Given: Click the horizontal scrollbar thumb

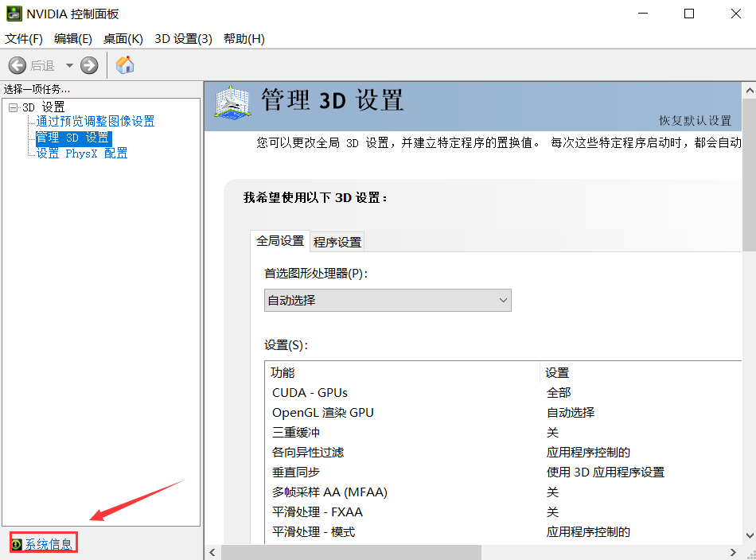Looking at the screenshot, I should click(351, 552).
